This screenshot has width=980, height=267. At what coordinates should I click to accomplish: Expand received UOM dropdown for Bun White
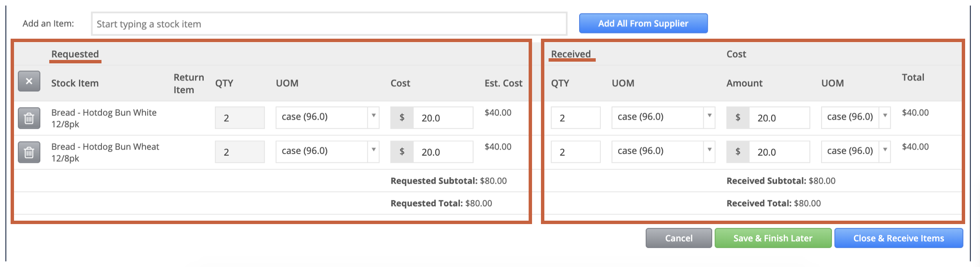[663, 117]
